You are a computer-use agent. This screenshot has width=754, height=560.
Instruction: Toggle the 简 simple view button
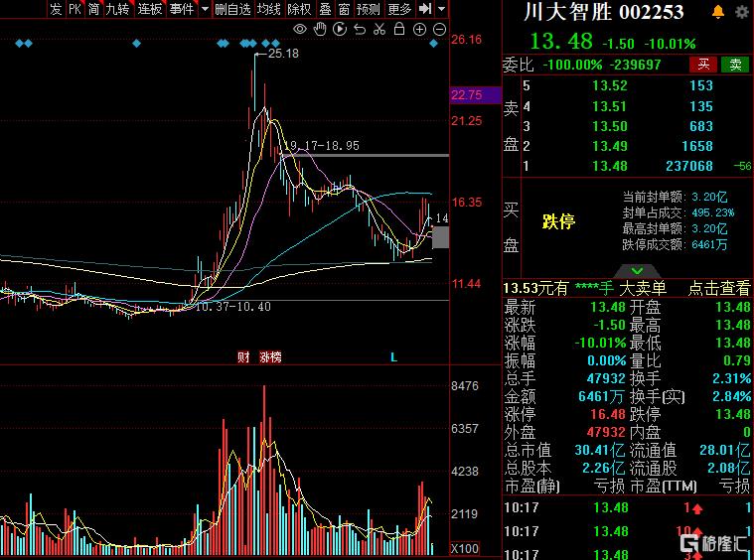93,9
